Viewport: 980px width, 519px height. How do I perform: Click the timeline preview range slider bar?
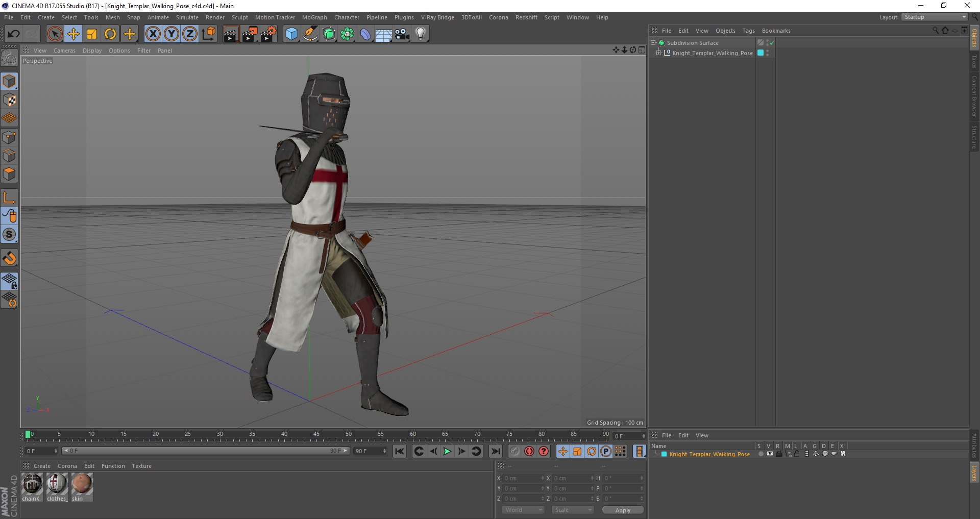click(x=205, y=451)
